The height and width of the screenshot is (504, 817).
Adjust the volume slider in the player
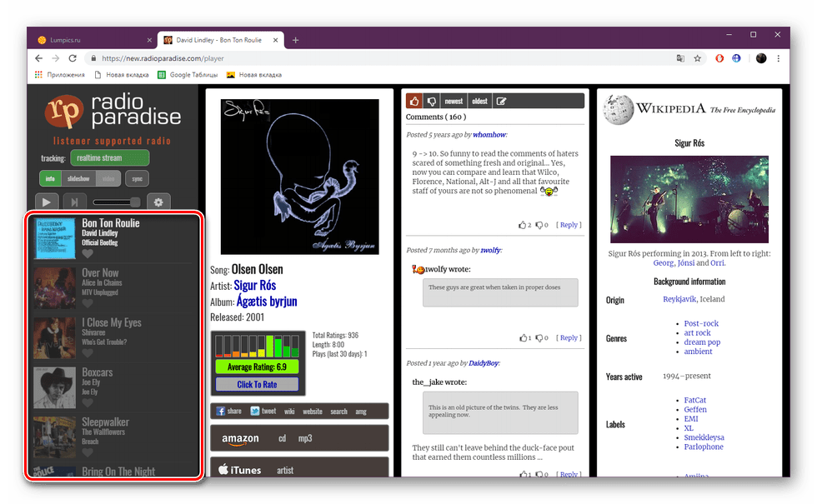click(x=117, y=202)
